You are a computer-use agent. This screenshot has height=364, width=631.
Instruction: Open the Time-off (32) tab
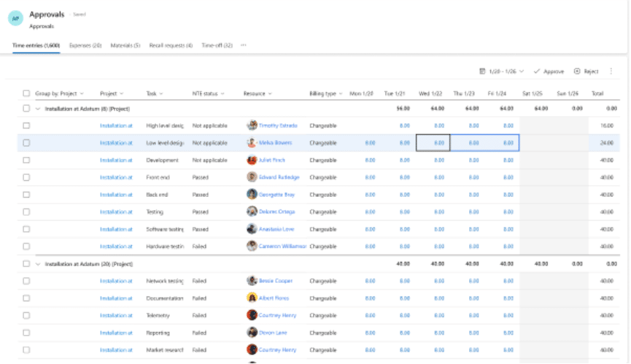(x=217, y=45)
